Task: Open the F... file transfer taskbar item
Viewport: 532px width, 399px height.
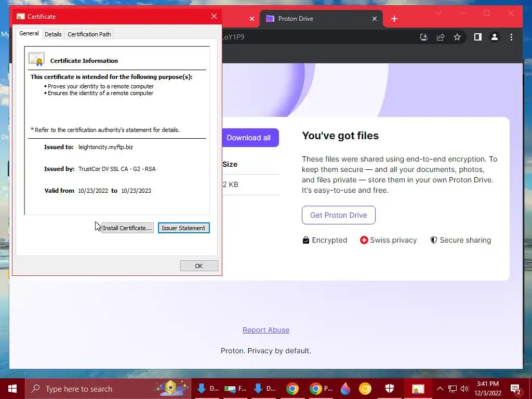Action: pyautogui.click(x=236, y=389)
